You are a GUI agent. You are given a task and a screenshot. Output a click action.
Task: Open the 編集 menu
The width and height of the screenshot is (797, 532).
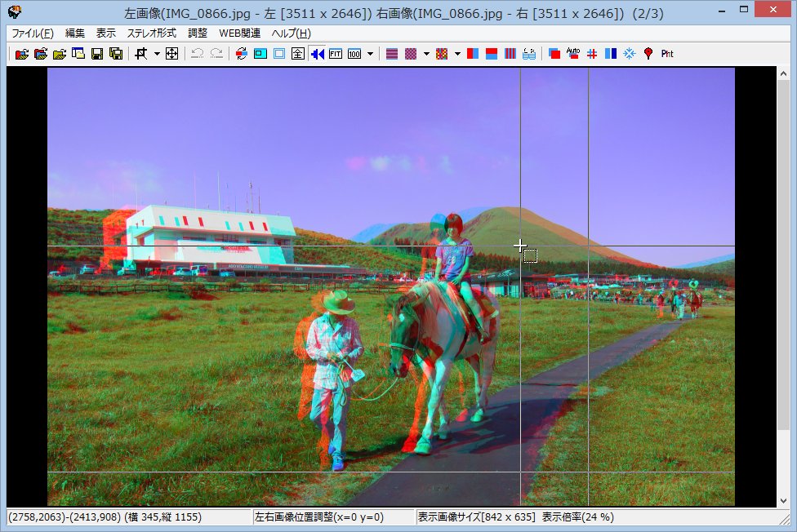[x=75, y=33]
